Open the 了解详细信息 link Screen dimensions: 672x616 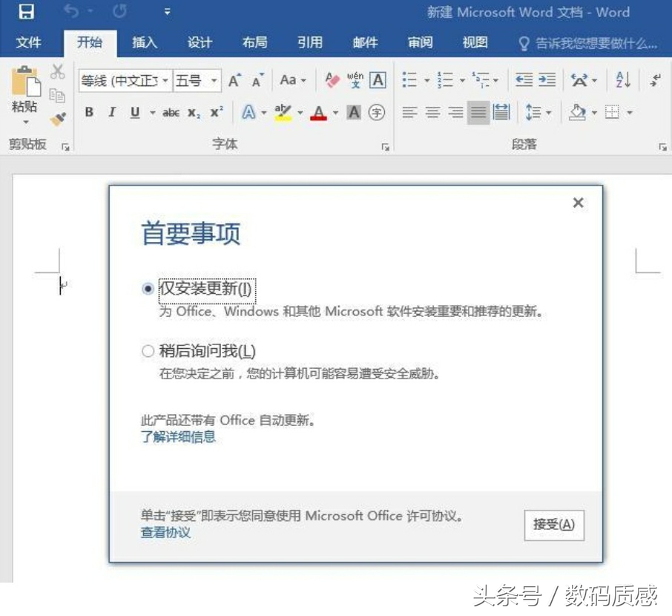[178, 437]
